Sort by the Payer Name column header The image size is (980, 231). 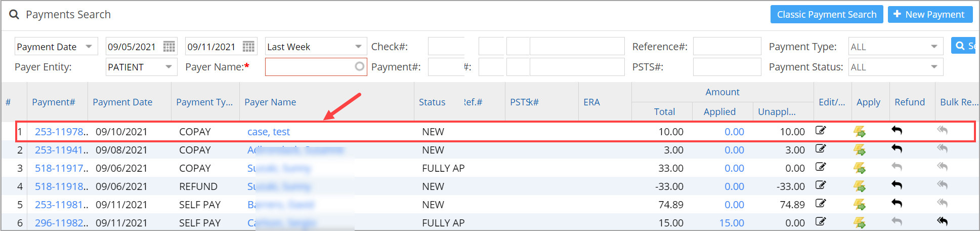[x=270, y=102]
